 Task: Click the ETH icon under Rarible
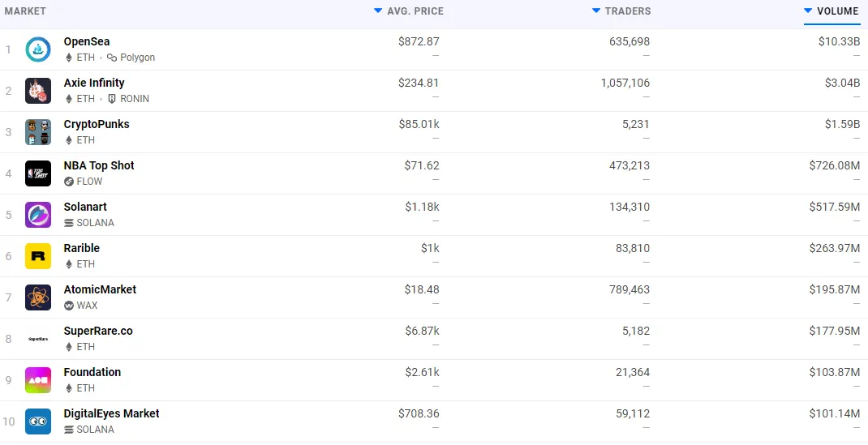click(x=69, y=264)
